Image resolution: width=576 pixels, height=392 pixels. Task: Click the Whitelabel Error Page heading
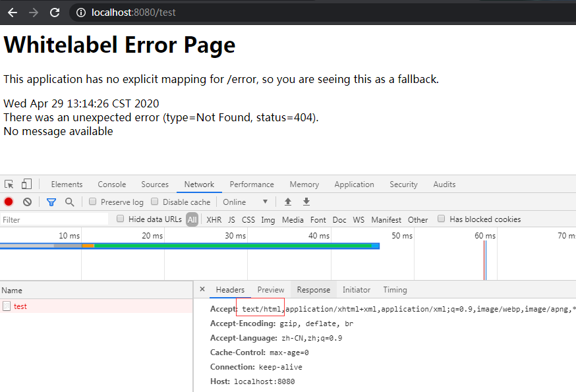click(119, 45)
